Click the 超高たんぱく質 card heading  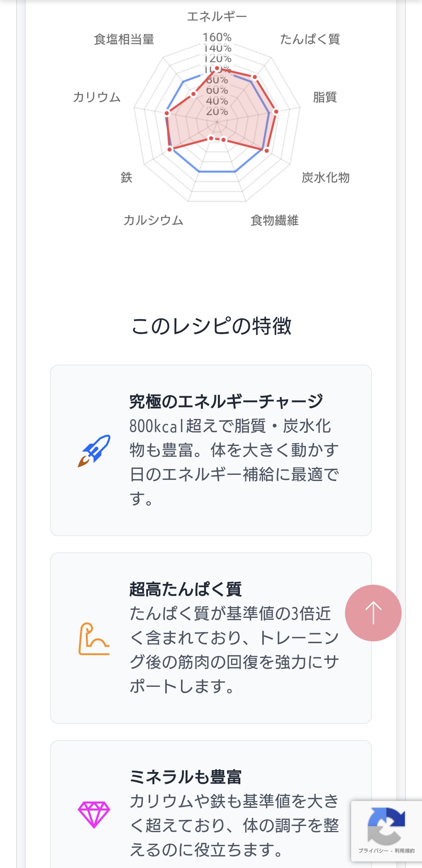186,589
